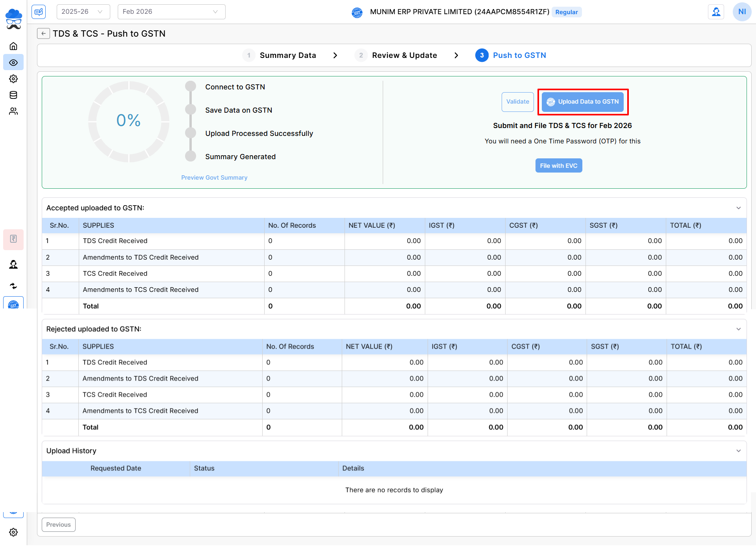Click the sync arrows sidebar icon
Image resolution: width=756 pixels, height=546 pixels.
click(x=13, y=286)
